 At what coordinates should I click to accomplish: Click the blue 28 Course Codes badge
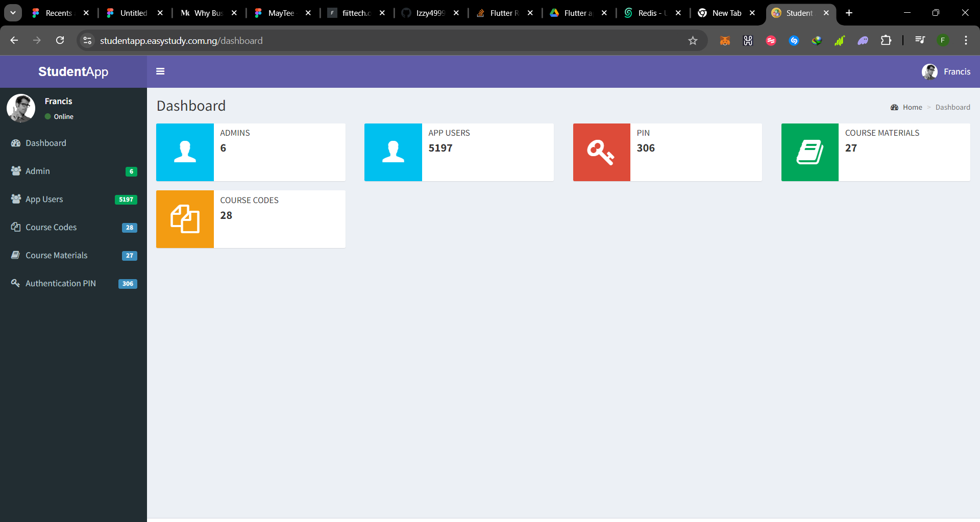click(129, 228)
